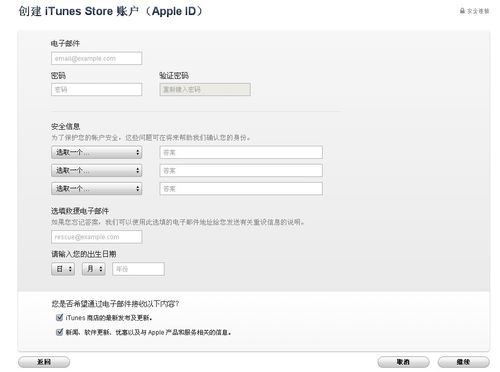Click the email address input field
Image resolution: width=500 pixels, height=372 pixels.
(97, 58)
